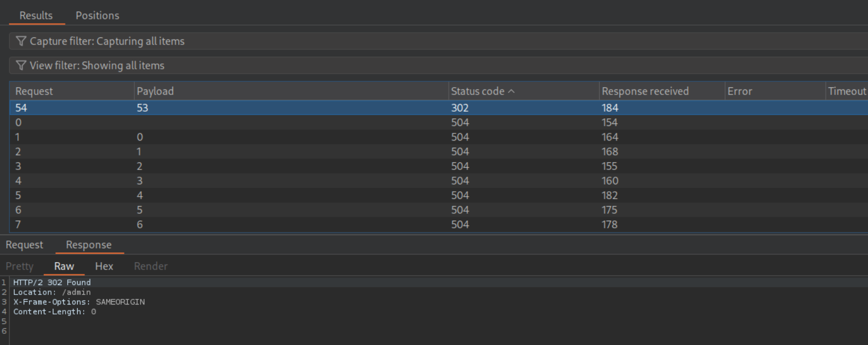868x345 pixels.
Task: Select the Raw response view
Action: pos(64,266)
